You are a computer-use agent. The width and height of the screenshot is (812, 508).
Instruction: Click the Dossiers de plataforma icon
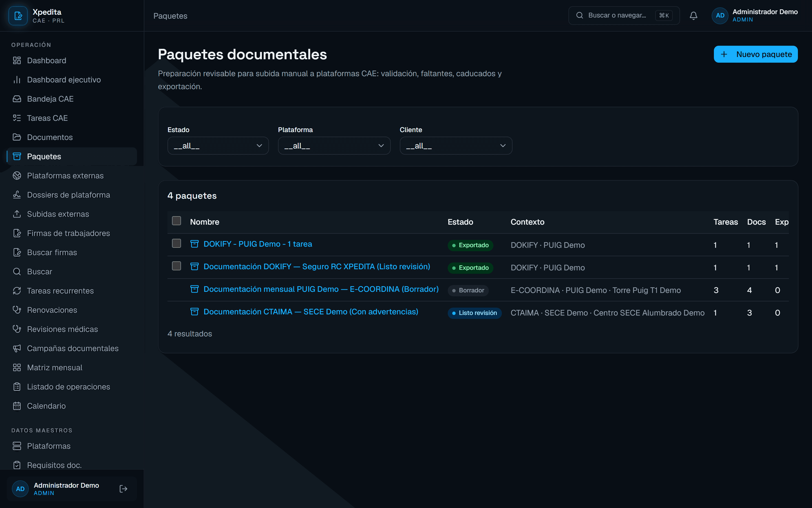tap(17, 194)
